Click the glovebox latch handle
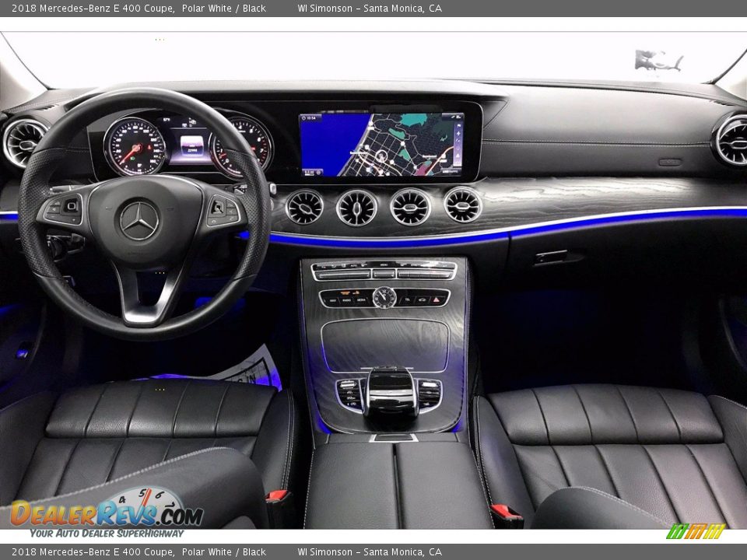The height and width of the screenshot is (560, 747). pos(551,257)
